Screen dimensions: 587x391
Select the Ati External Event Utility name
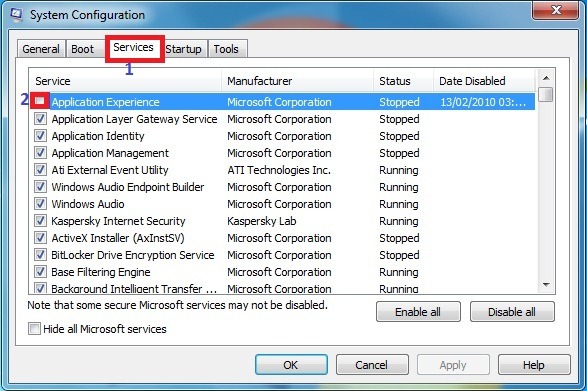tap(110, 170)
